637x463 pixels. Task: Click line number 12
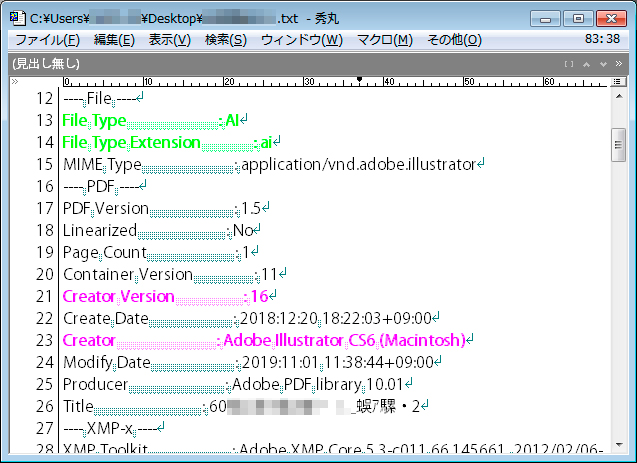pyautogui.click(x=44, y=99)
